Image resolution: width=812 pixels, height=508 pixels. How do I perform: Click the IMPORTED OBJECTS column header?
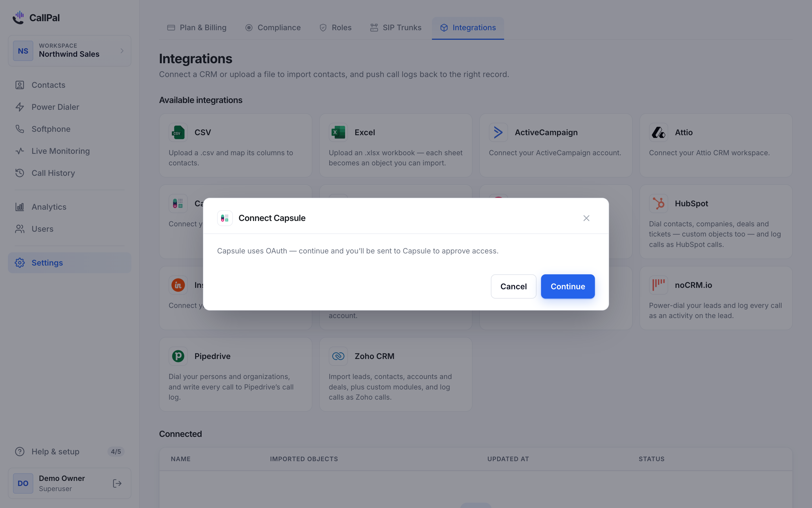click(304, 459)
